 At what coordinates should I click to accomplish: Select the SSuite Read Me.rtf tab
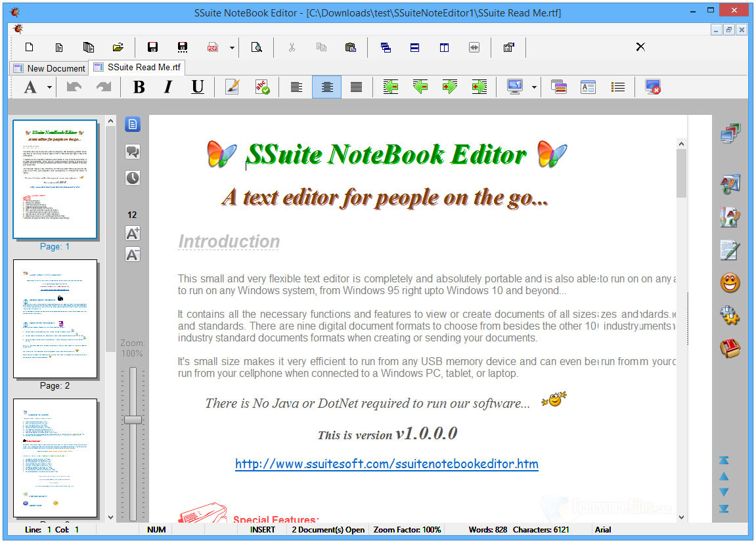pos(138,67)
